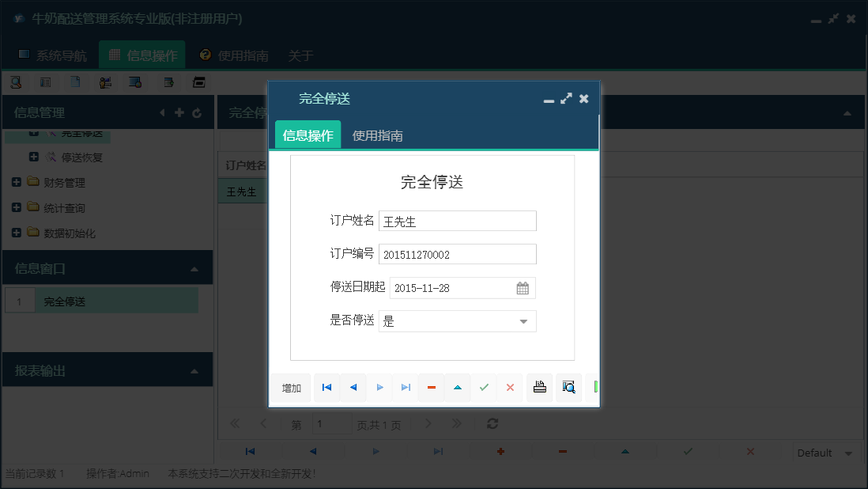
Task: Confirm changes with the green check icon
Action: click(485, 388)
